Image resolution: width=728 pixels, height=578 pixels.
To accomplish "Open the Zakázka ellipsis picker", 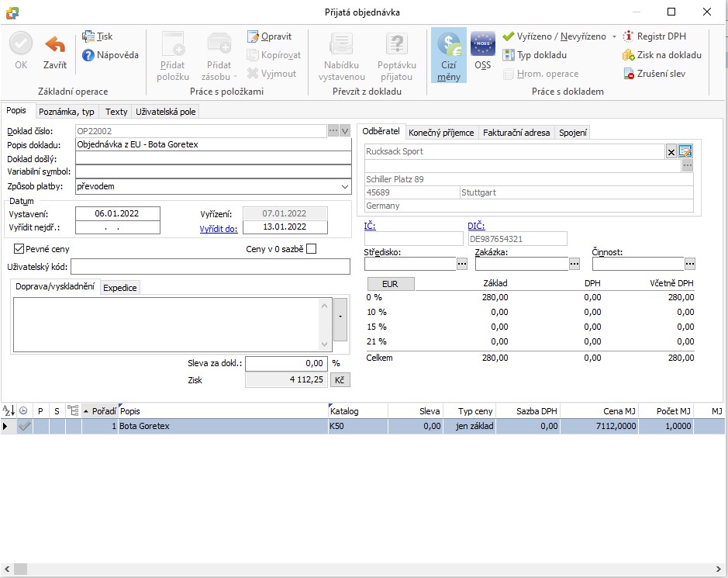I will pyautogui.click(x=574, y=264).
